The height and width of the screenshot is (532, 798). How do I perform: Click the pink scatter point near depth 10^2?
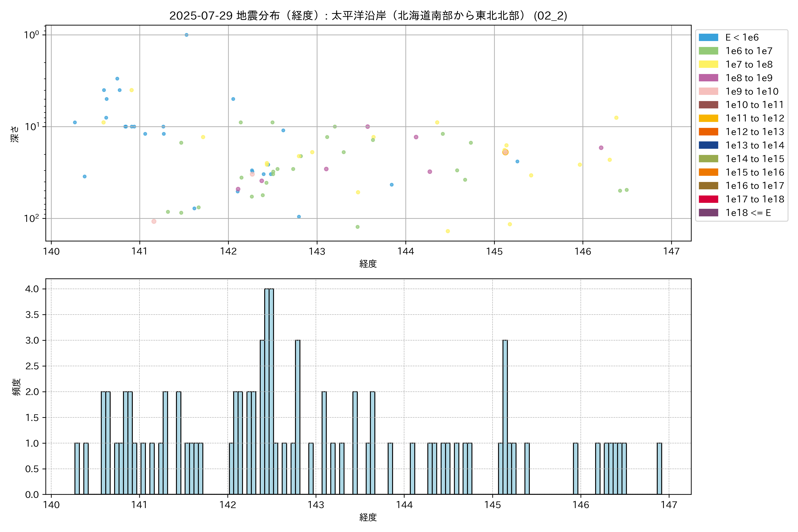(x=154, y=221)
